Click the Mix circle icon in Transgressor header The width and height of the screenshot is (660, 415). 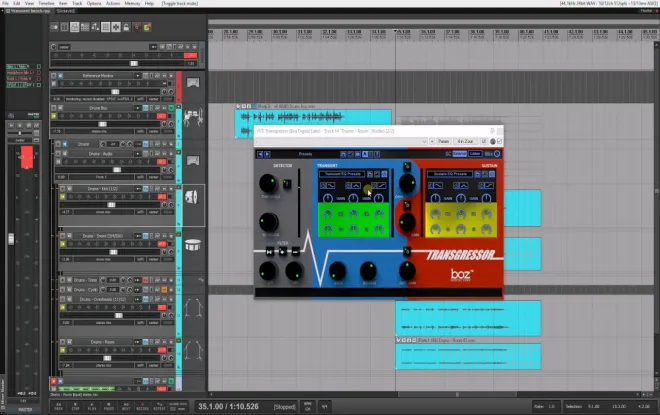497,154
